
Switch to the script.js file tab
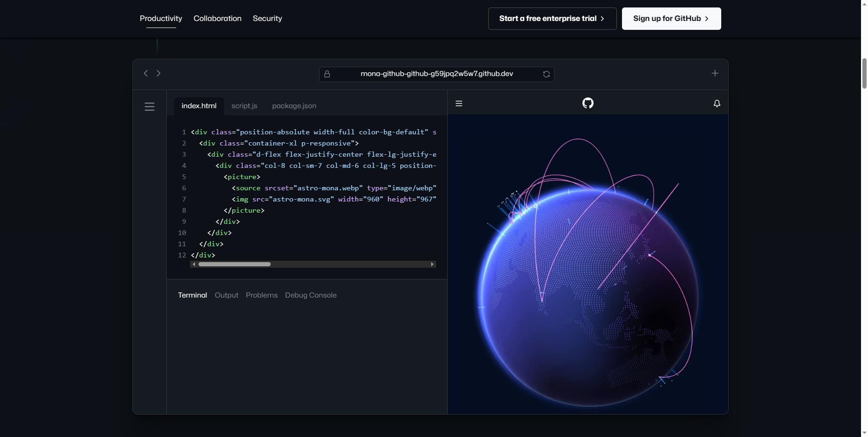tap(244, 106)
